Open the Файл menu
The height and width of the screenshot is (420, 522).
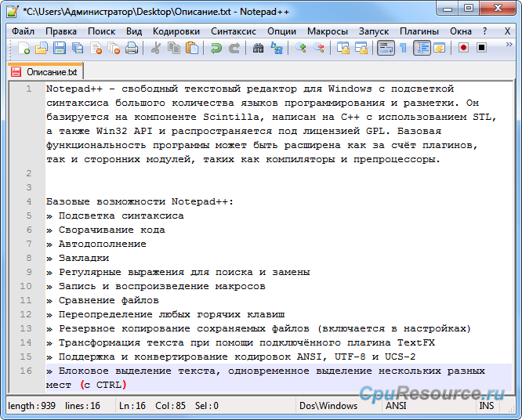[23, 31]
